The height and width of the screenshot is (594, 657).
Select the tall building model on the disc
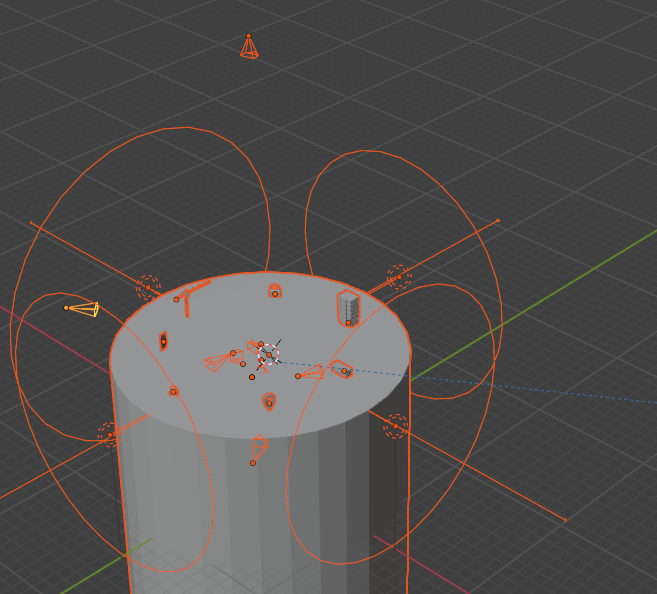(x=348, y=308)
